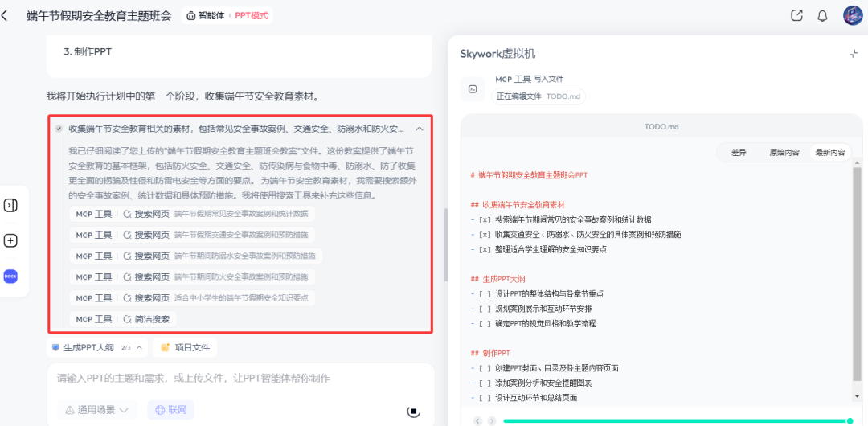
Task: Open 搜索网页 端午节假期常见安全事故案例和统计数据
Action: 192,214
